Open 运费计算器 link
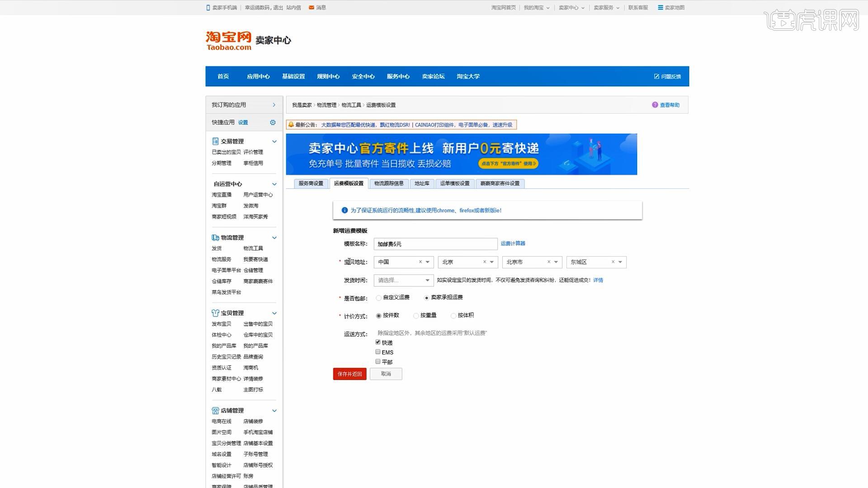 (513, 244)
